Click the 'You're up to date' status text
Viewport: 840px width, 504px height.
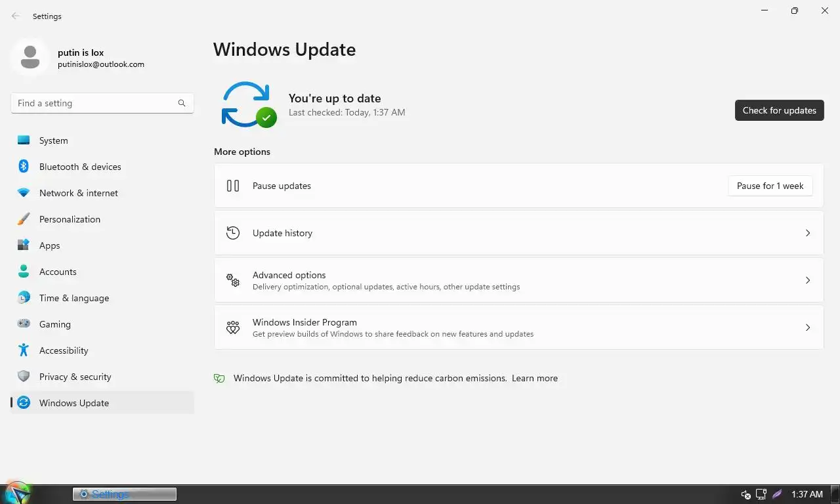tap(335, 98)
